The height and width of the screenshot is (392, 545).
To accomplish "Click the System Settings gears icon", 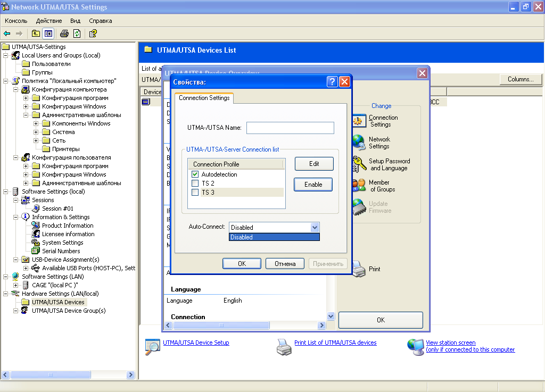I will pos(36,243).
